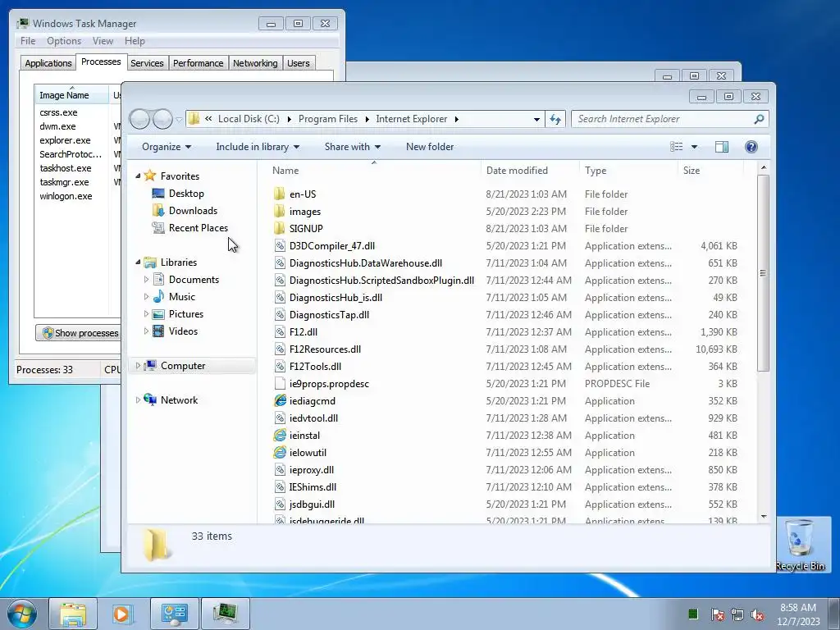Click the Change your view icon
The height and width of the screenshot is (630, 840).
pyautogui.click(x=677, y=147)
